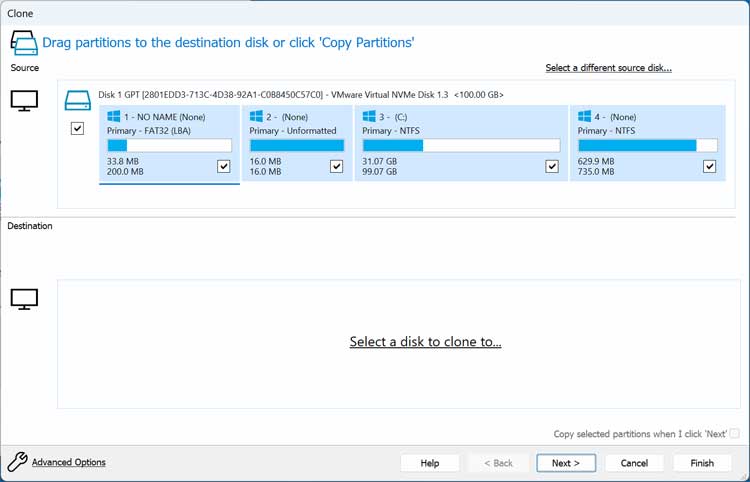Click 'Primary - FAT32 (LBA)' text
Image resolution: width=750 pixels, height=482 pixels.
point(149,131)
